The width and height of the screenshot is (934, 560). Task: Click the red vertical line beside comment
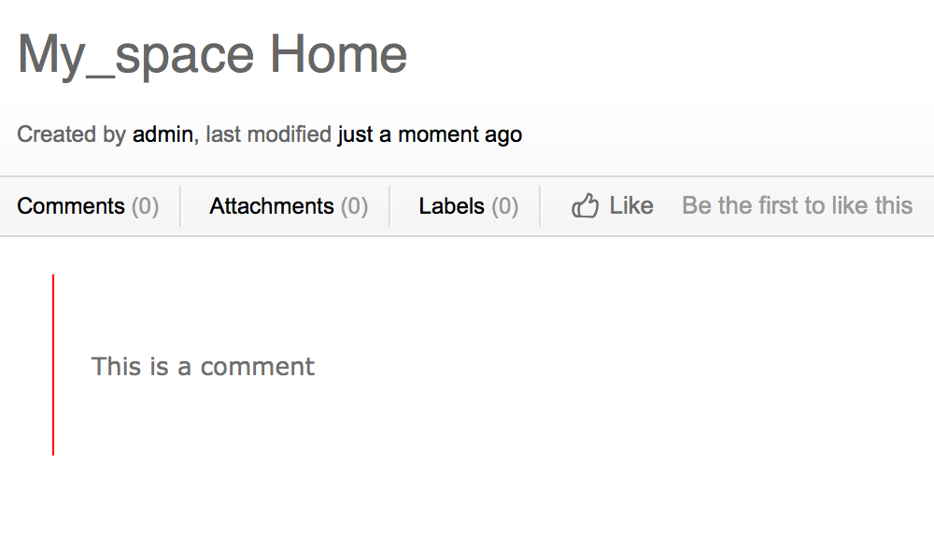53,364
